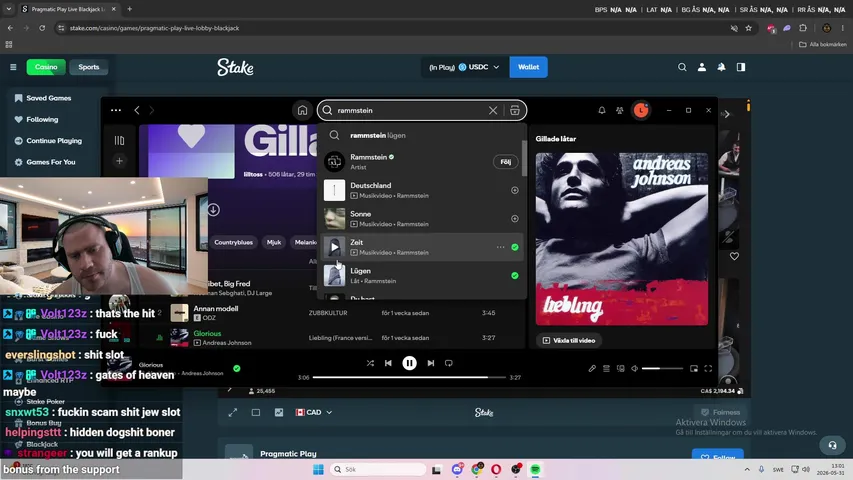Toggle shuffle playback
The height and width of the screenshot is (480, 853).
point(370,363)
